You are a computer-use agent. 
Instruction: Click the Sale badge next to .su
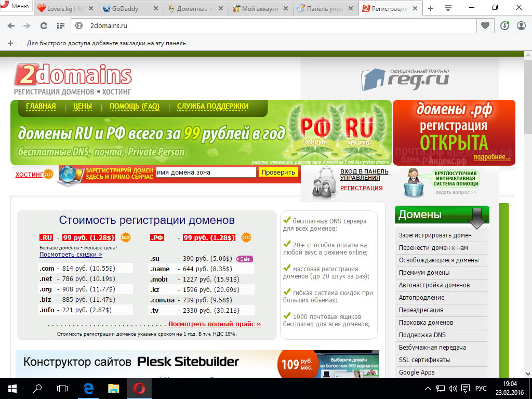pyautogui.click(x=244, y=259)
